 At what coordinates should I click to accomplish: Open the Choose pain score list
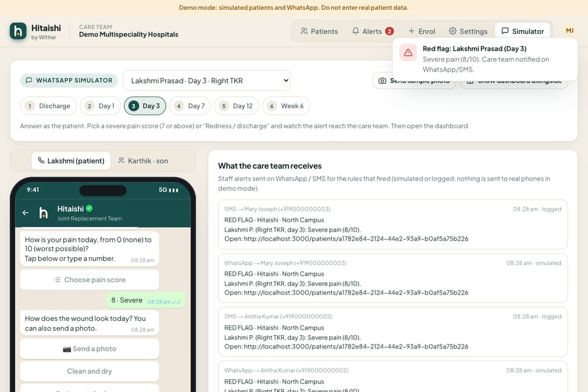point(89,280)
